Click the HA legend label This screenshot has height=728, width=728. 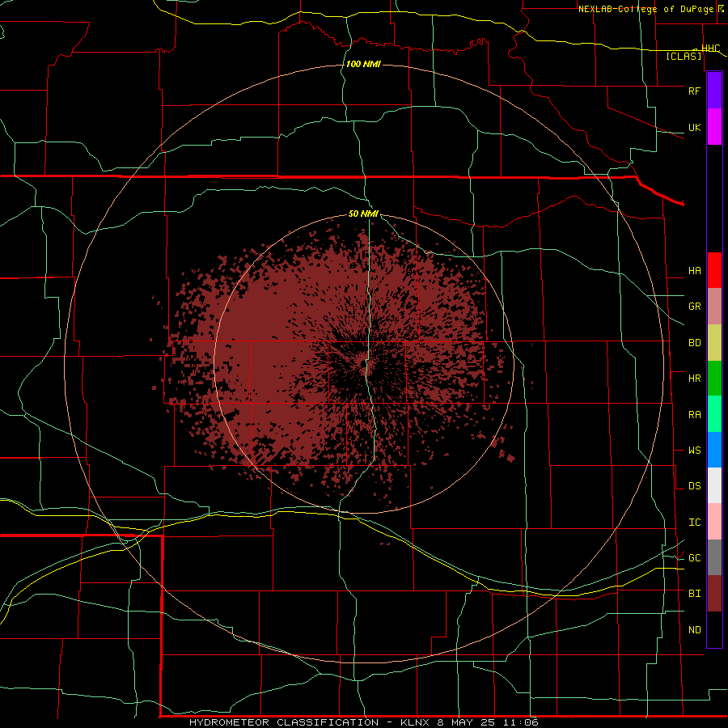(x=694, y=271)
